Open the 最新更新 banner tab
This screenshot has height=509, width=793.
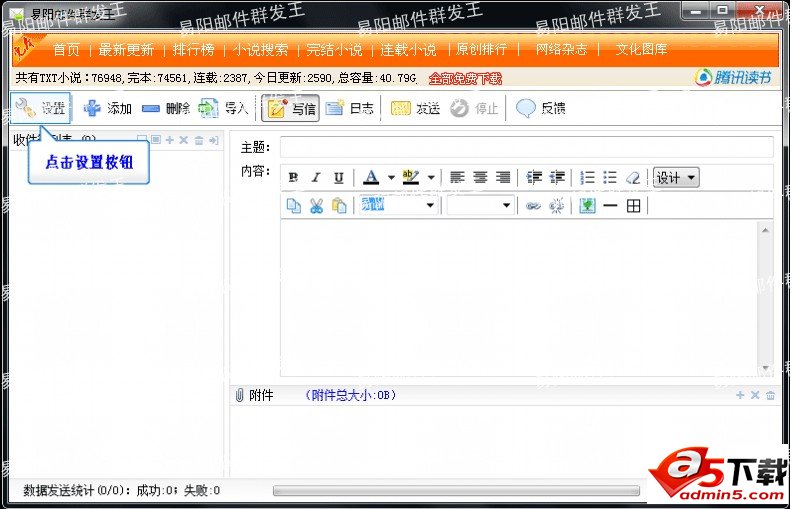[126, 50]
